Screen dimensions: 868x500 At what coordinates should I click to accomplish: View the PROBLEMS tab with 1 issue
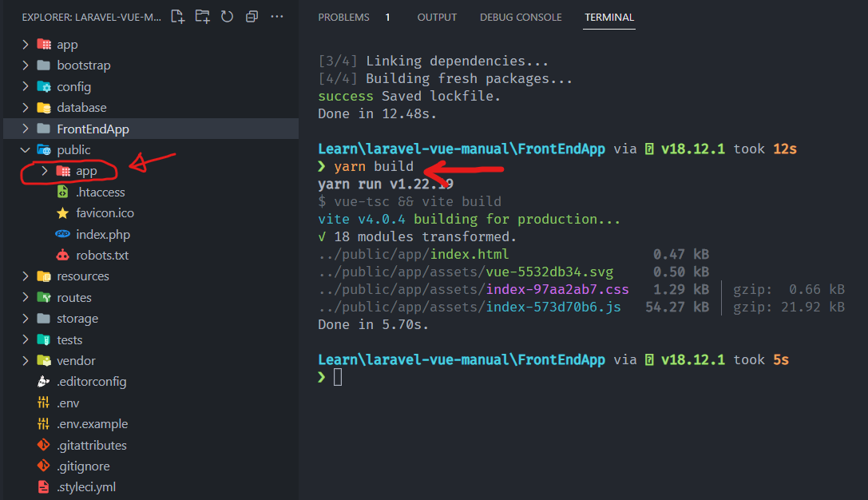(x=343, y=17)
